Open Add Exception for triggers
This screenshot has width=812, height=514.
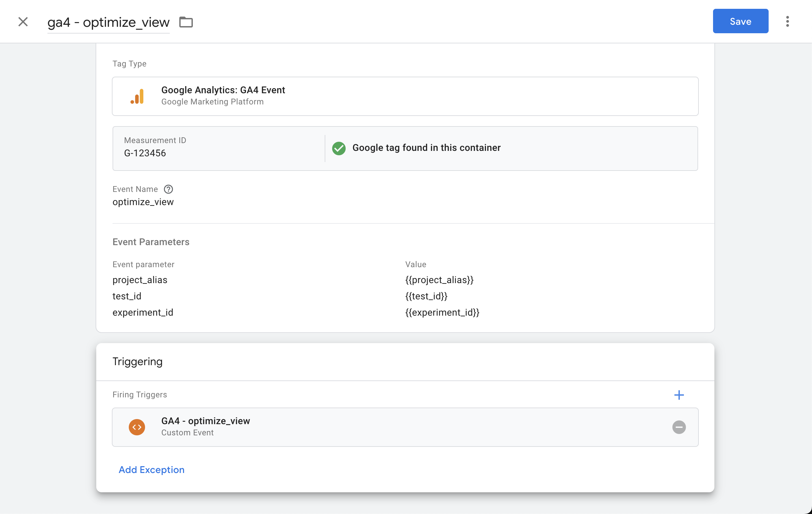point(151,470)
